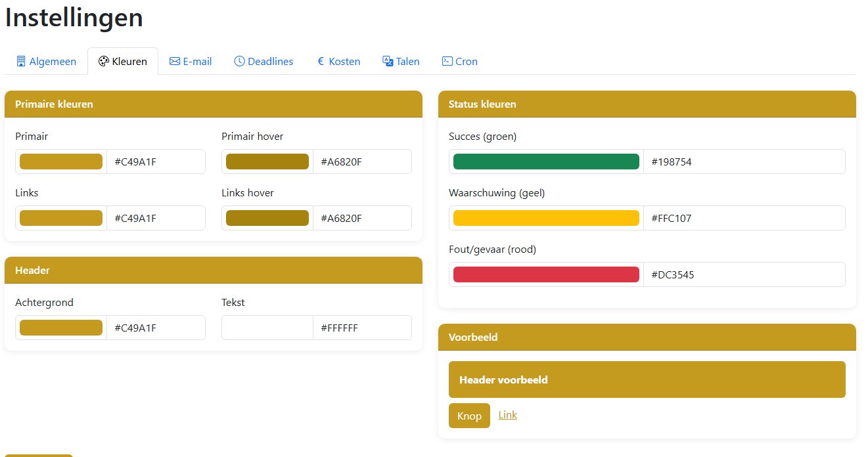Screen dimensions: 868x457
Task: Click the envelope icon on E-mail tab
Action: pyautogui.click(x=175, y=61)
